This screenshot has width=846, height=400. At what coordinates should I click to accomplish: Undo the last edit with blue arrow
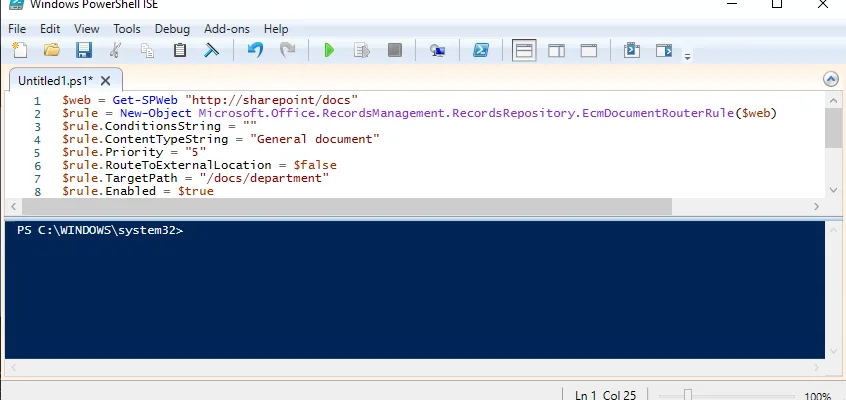point(255,51)
